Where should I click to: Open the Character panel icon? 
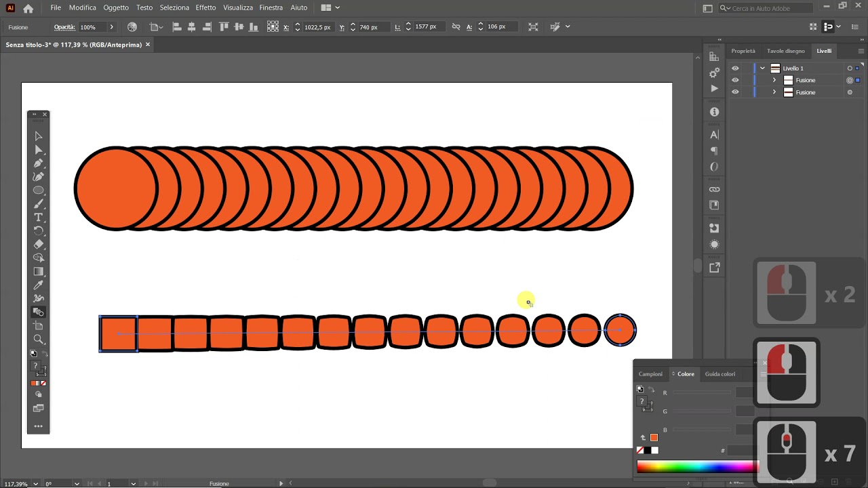point(714,135)
